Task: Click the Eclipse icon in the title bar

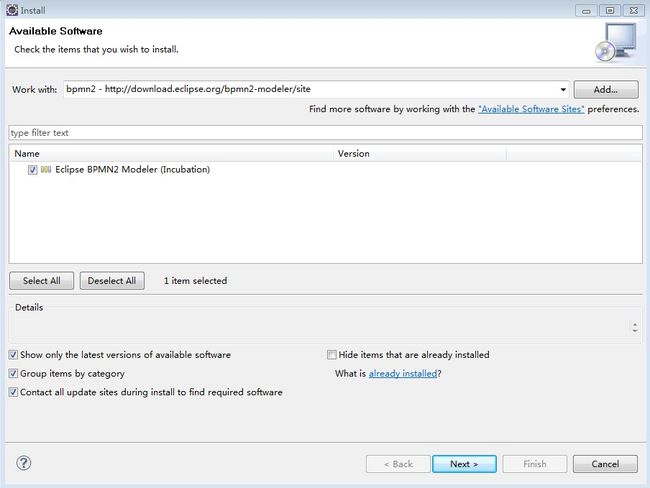Action: pyautogui.click(x=12, y=10)
